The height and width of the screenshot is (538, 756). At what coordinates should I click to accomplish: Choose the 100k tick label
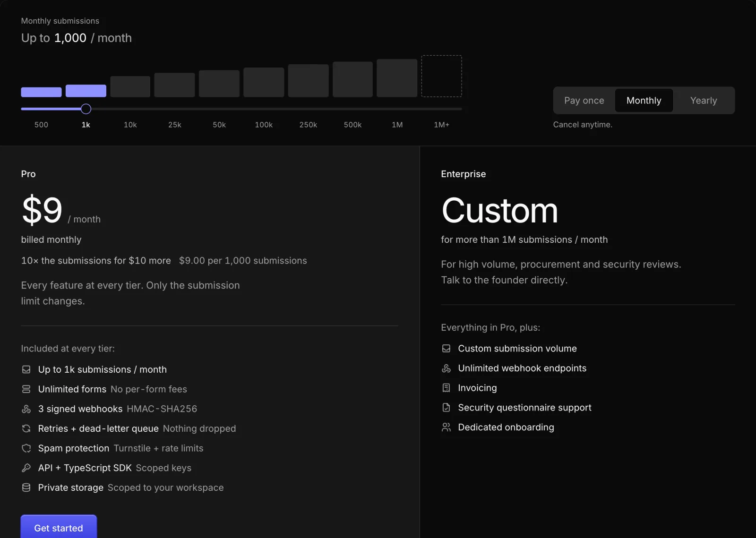coord(264,125)
